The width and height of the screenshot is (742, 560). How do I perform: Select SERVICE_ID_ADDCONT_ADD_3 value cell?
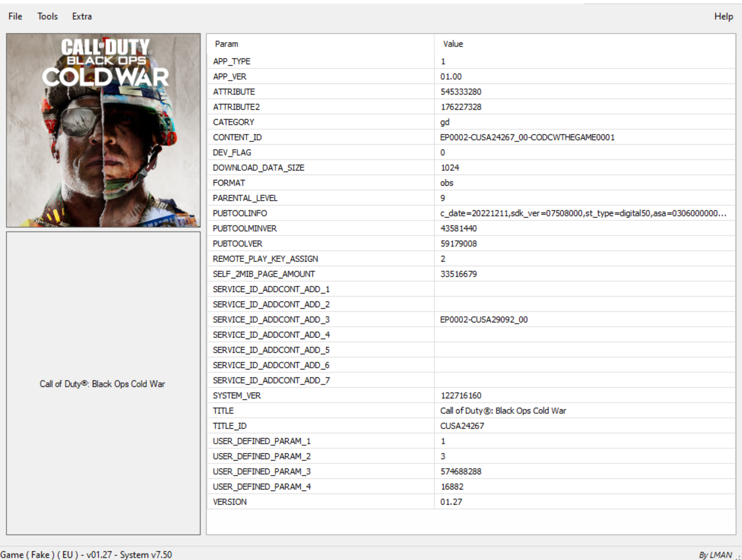(x=484, y=319)
